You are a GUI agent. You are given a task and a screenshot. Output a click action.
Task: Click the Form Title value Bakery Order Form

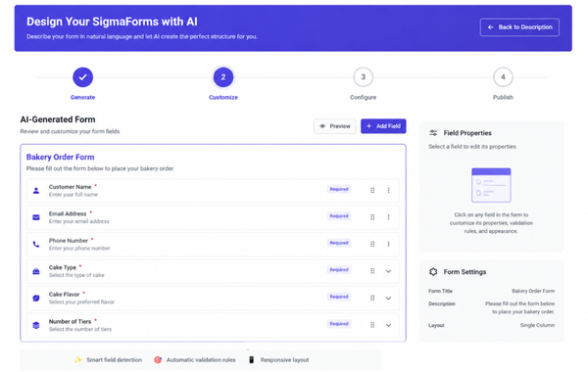[x=533, y=291]
